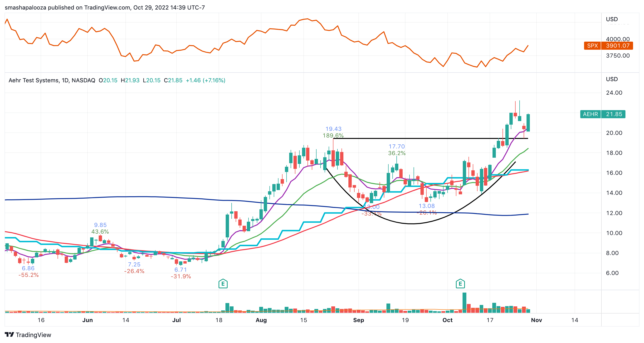Click the Aug date on time axis
Image resolution: width=644 pixels, height=343 pixels.
261,320
